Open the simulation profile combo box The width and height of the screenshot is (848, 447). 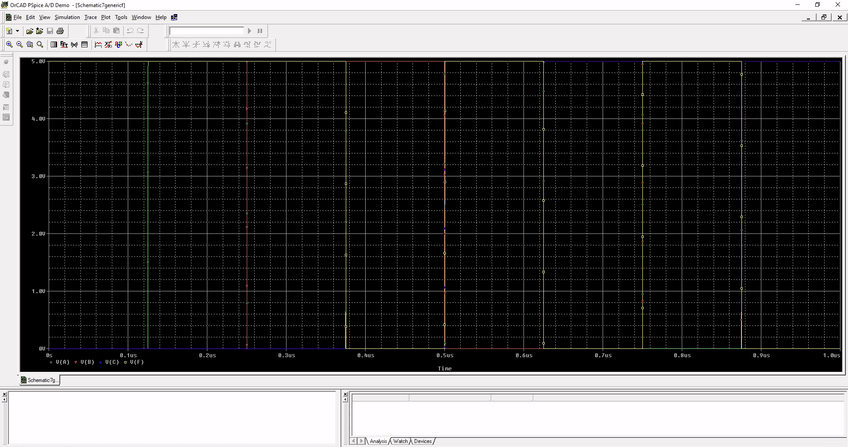coord(205,31)
